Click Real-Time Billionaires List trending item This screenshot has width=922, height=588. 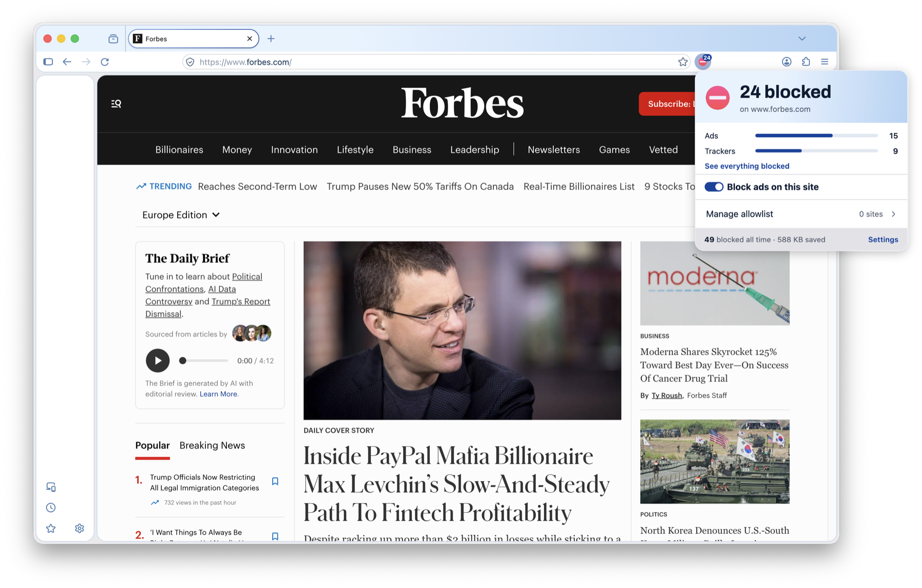tap(579, 186)
